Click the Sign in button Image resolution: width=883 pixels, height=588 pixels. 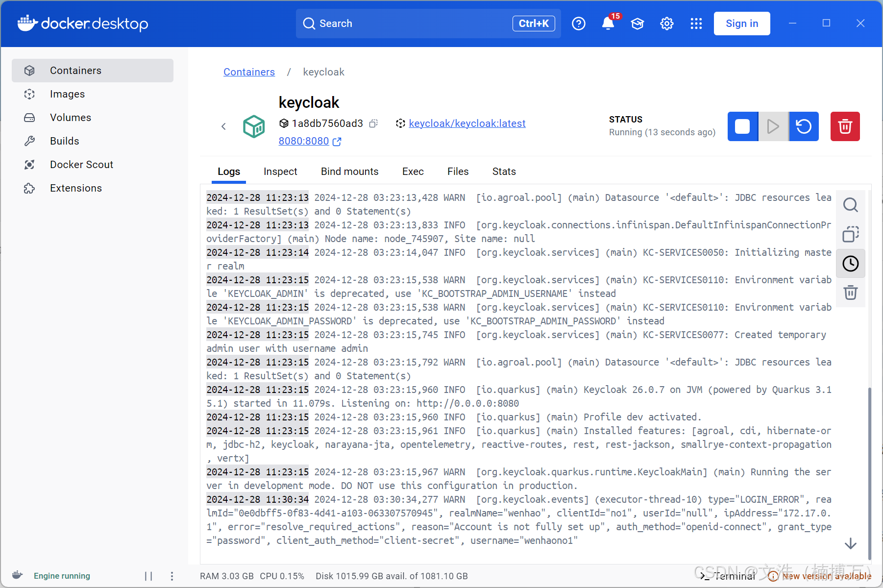coord(741,23)
